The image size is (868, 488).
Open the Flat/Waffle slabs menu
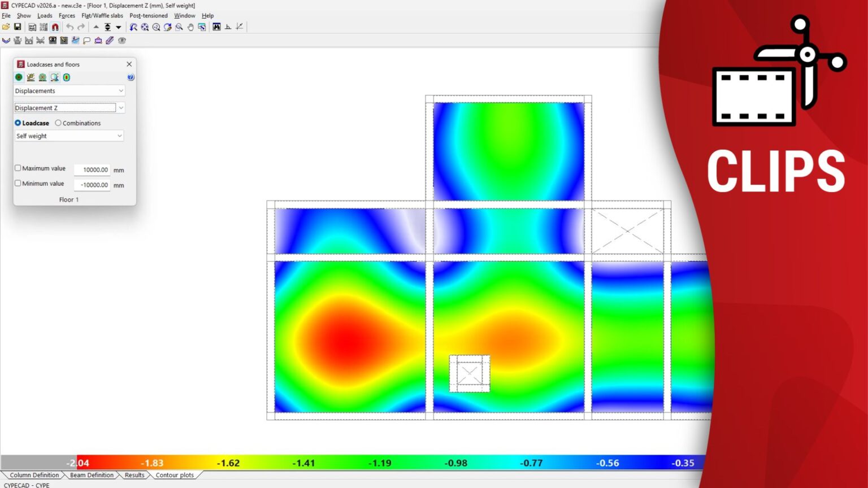102,15
